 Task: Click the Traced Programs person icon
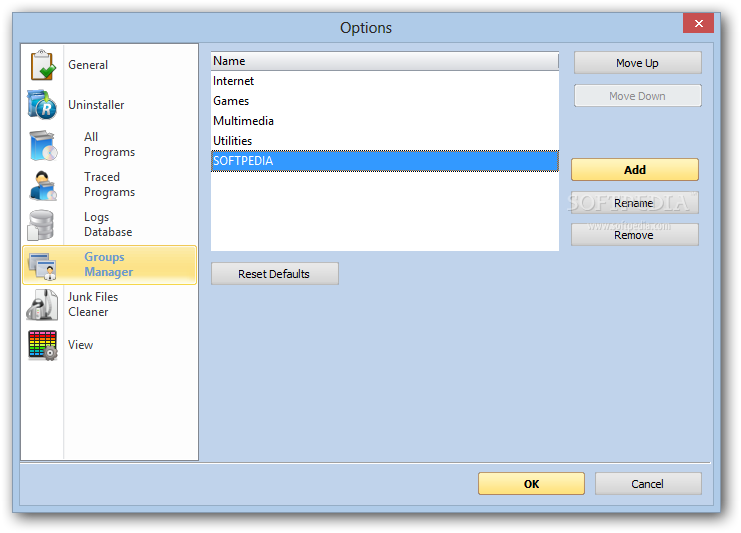pyautogui.click(x=43, y=185)
